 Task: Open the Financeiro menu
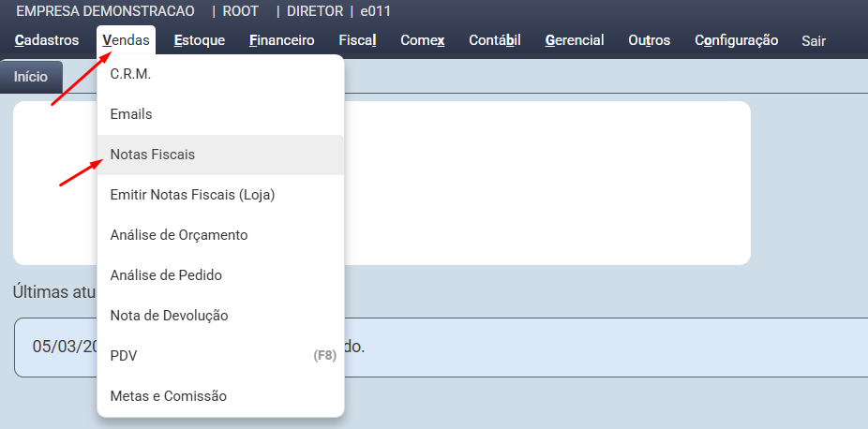(281, 40)
